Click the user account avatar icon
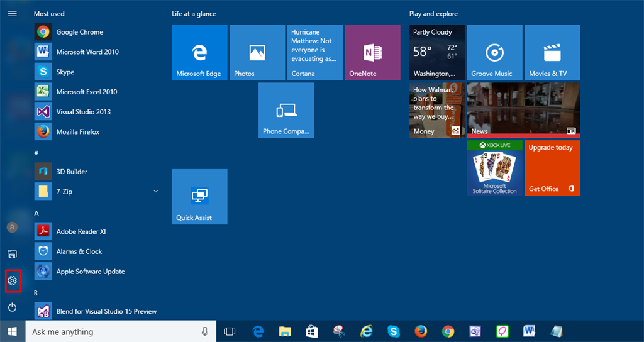The width and height of the screenshot is (644, 342). pos(12,227)
